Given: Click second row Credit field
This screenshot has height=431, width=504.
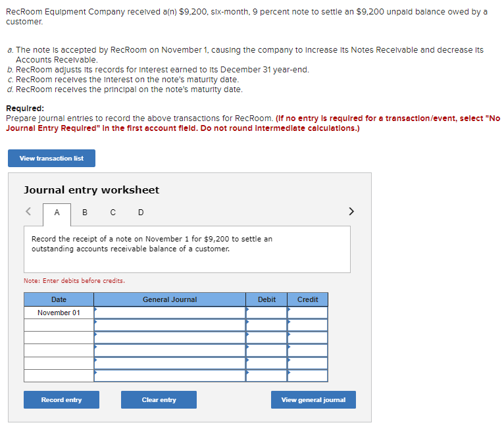Looking at the screenshot, I should (x=308, y=325).
